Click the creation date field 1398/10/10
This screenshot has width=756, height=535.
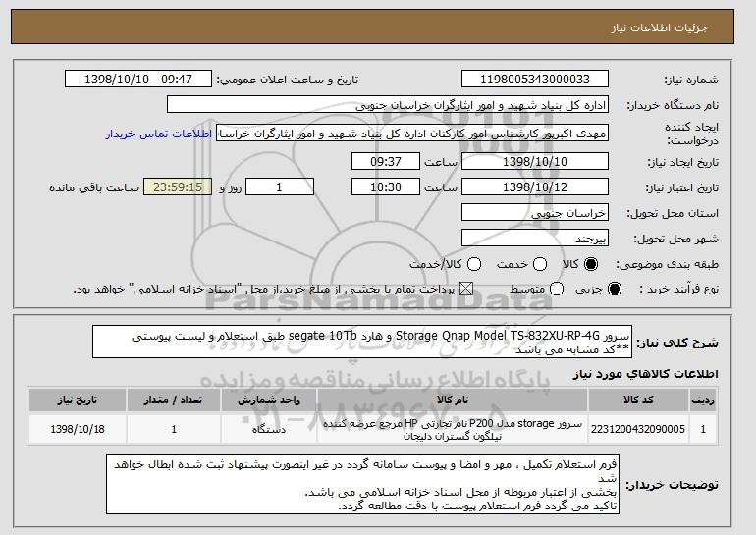pyautogui.click(x=535, y=161)
